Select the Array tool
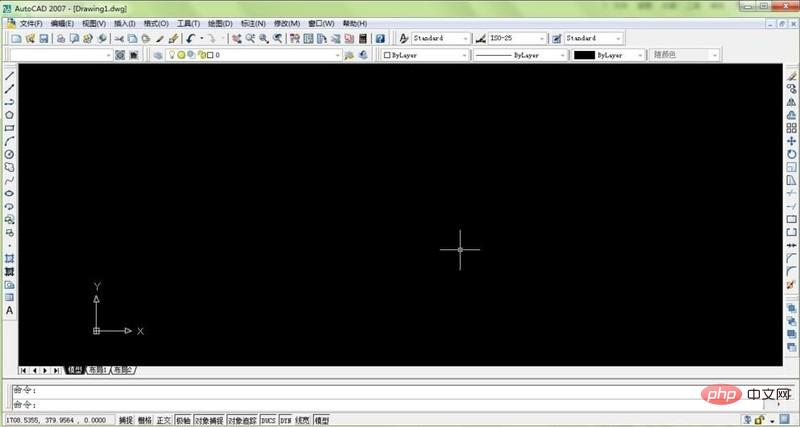 (x=791, y=128)
